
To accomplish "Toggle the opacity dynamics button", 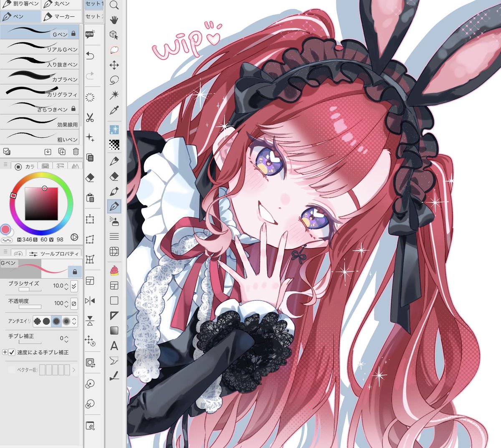I will point(74,304).
